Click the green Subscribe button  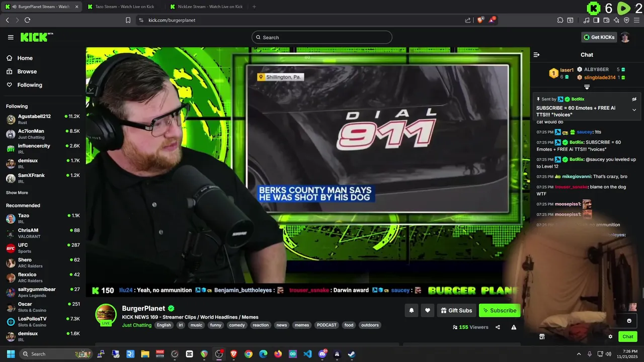[x=500, y=310]
